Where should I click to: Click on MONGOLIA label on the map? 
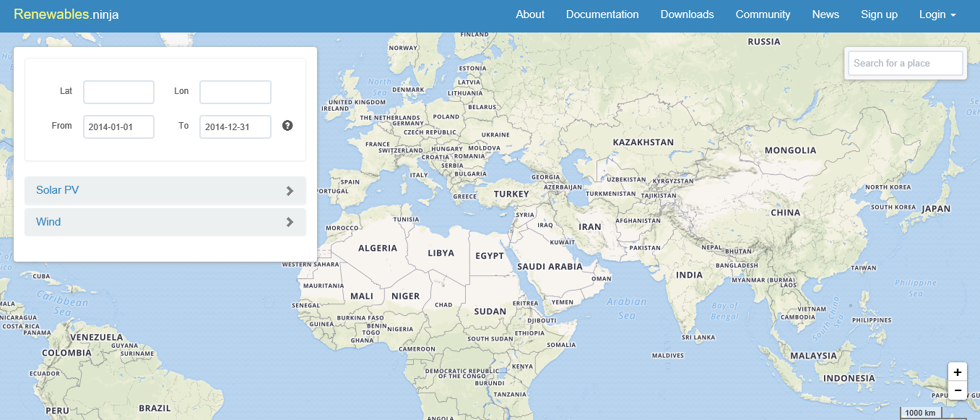[x=790, y=150]
